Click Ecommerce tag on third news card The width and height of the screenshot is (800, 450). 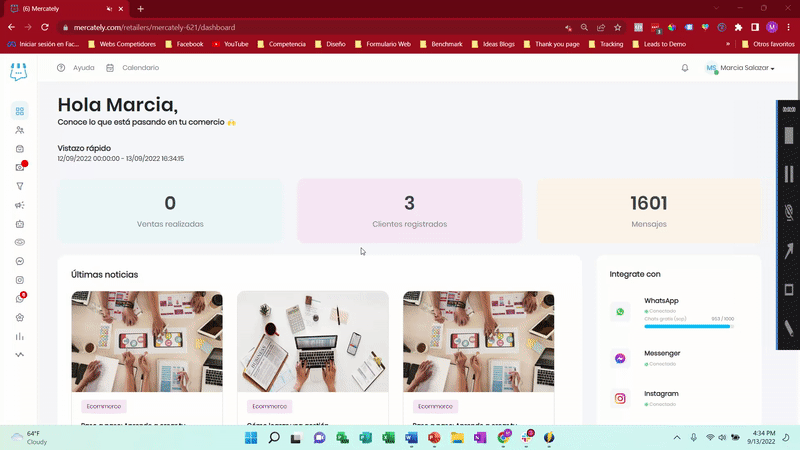pos(435,407)
